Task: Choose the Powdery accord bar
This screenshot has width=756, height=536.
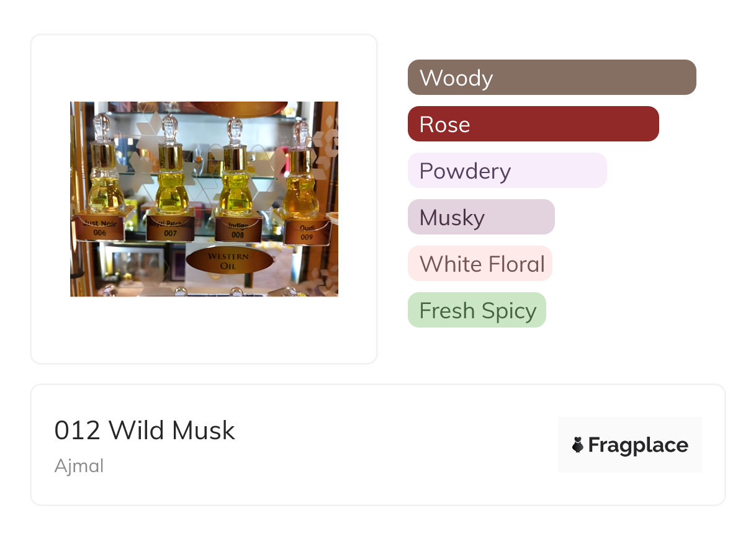Action: [507, 171]
